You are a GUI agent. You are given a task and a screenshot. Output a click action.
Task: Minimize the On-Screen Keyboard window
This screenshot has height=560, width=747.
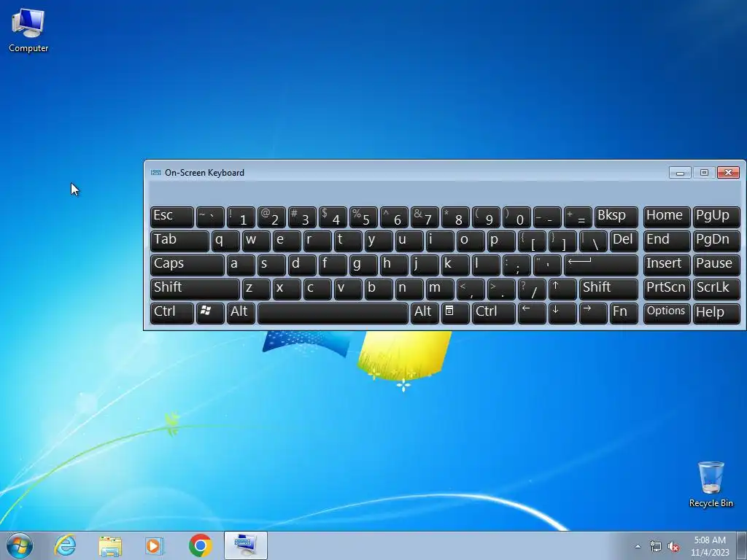tap(680, 172)
